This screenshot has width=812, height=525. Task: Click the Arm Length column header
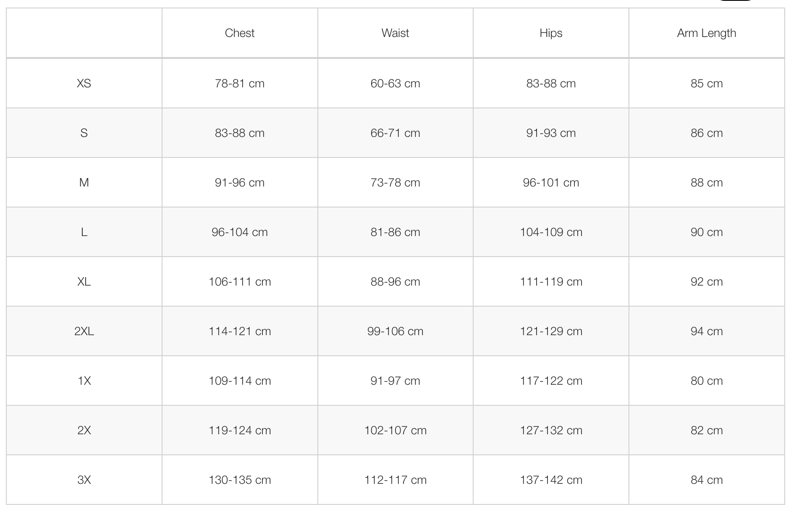click(706, 33)
